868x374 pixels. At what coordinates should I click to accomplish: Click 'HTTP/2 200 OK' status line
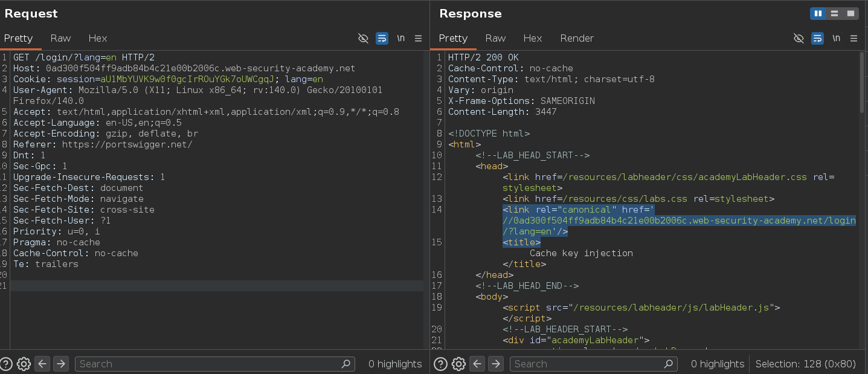pos(483,57)
